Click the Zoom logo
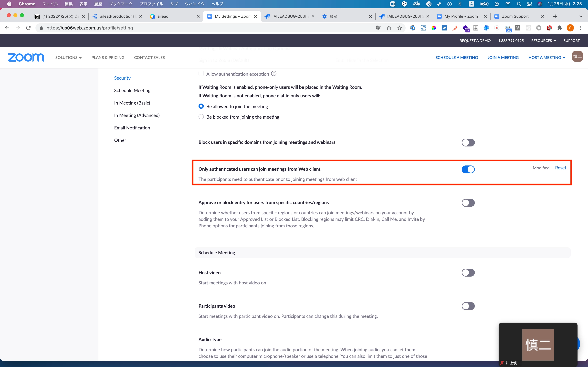This screenshot has width=588, height=367. tap(26, 58)
